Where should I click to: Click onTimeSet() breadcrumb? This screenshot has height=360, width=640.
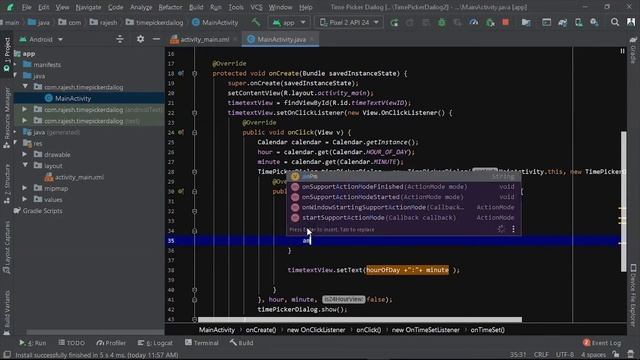(487, 330)
